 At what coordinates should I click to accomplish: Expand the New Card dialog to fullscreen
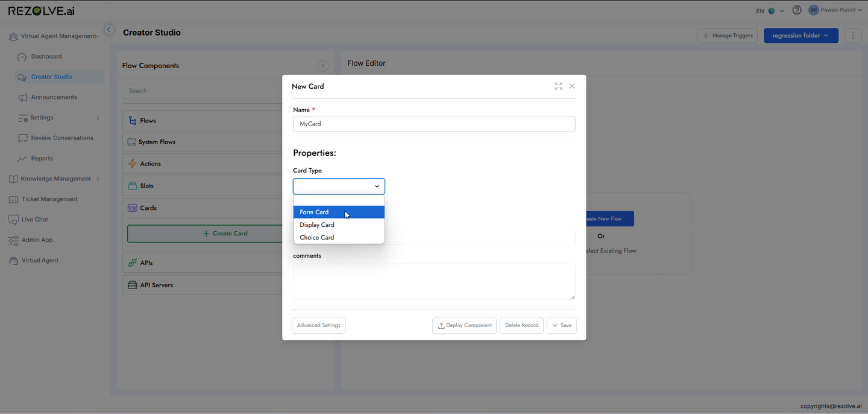558,86
